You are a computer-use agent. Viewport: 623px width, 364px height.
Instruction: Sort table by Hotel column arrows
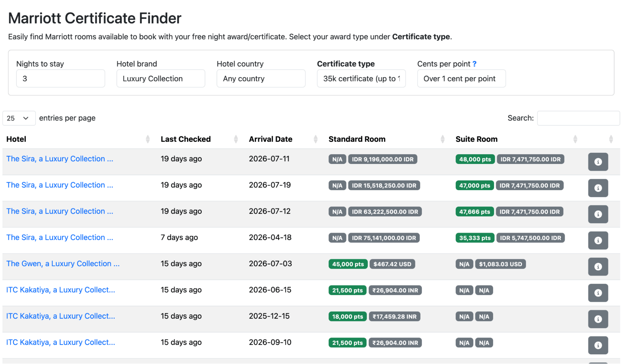(148, 139)
